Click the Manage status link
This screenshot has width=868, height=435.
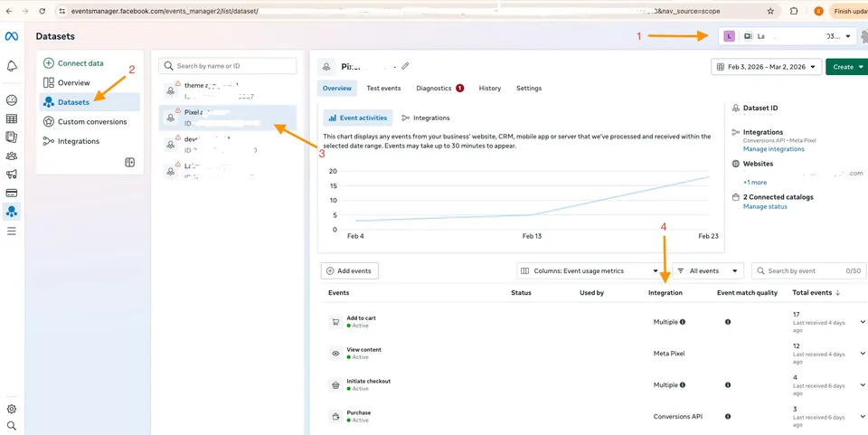pyautogui.click(x=765, y=206)
